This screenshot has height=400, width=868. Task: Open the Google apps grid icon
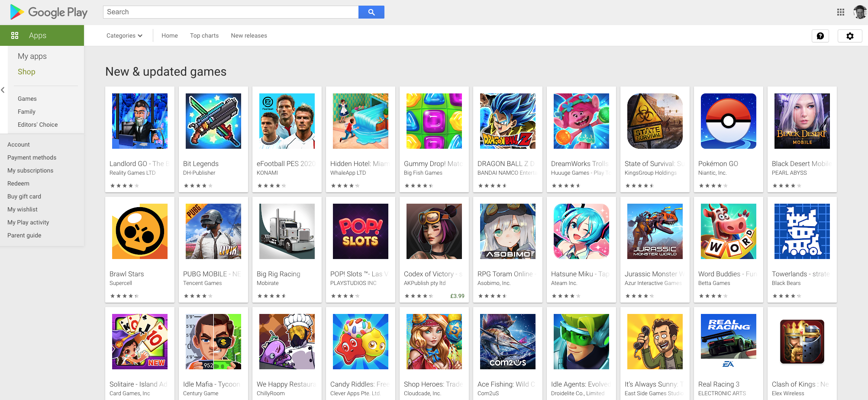point(841,12)
